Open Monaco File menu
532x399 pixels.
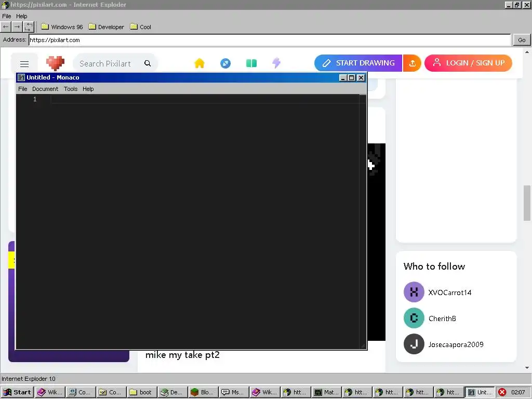click(x=23, y=89)
